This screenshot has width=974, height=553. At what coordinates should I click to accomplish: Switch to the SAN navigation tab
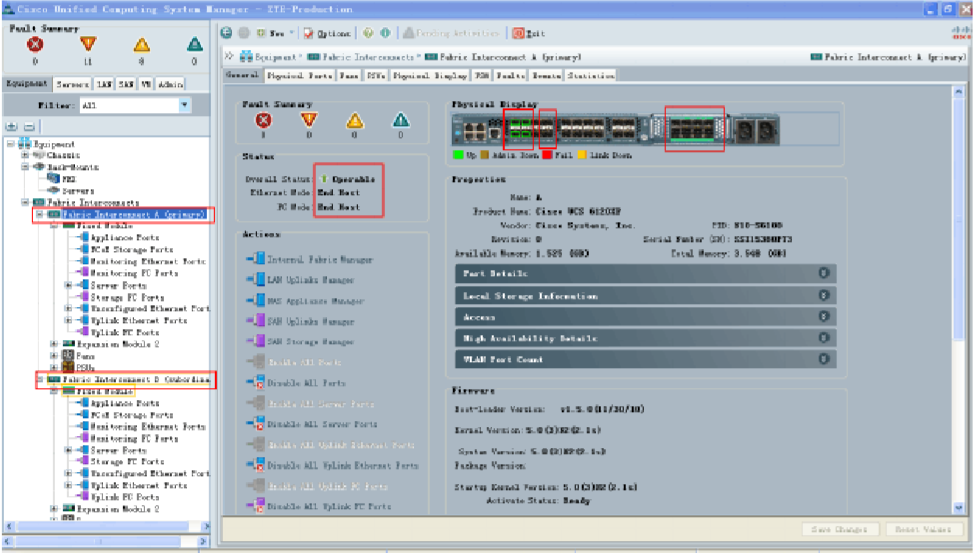point(126,84)
